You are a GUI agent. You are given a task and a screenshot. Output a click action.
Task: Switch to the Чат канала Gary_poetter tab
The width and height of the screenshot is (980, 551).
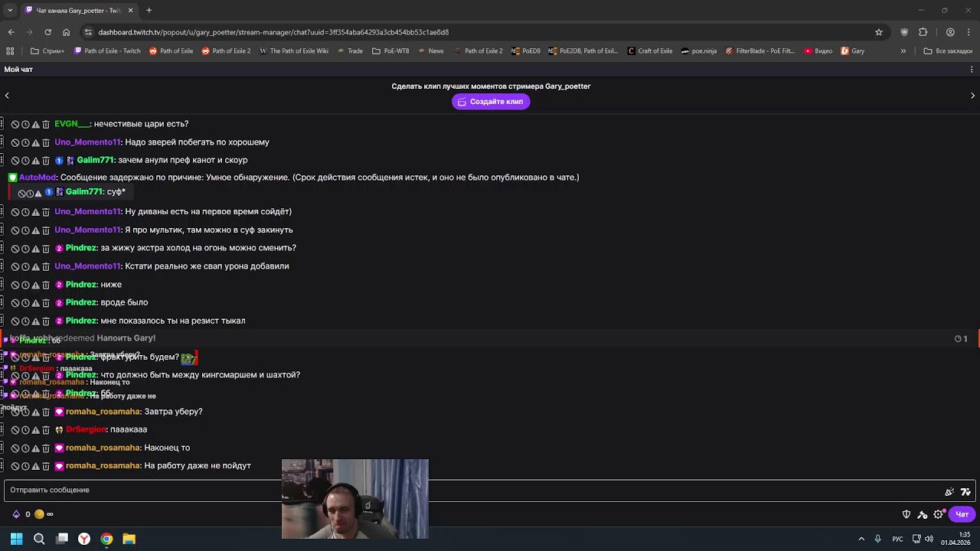[80, 11]
